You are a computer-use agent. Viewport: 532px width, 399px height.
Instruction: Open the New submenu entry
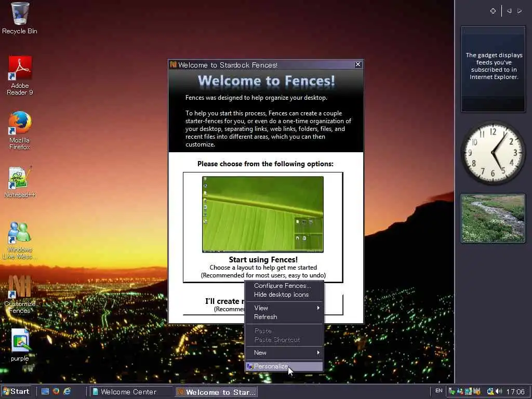click(284, 353)
